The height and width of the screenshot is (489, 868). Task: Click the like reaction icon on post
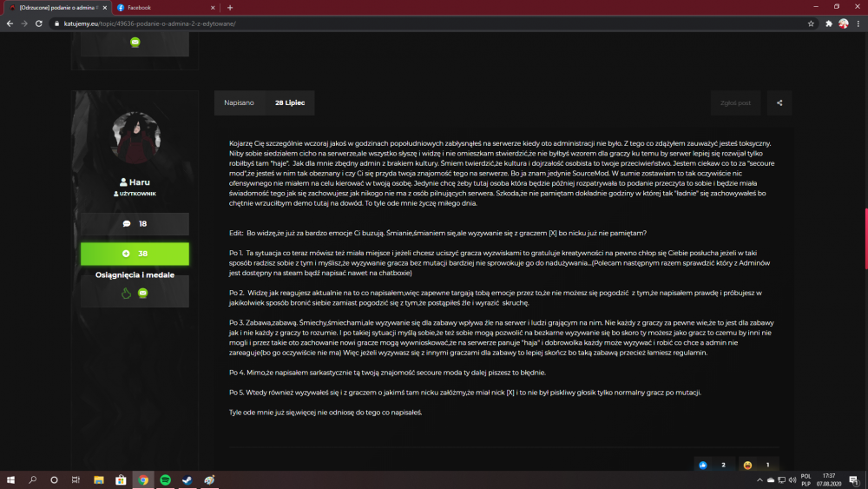point(703,466)
